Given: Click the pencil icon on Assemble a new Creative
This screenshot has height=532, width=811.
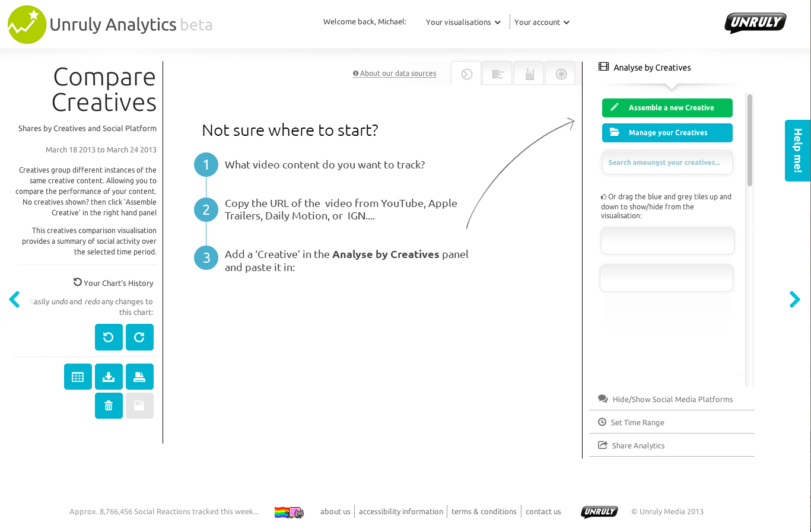Looking at the screenshot, I should click(615, 107).
